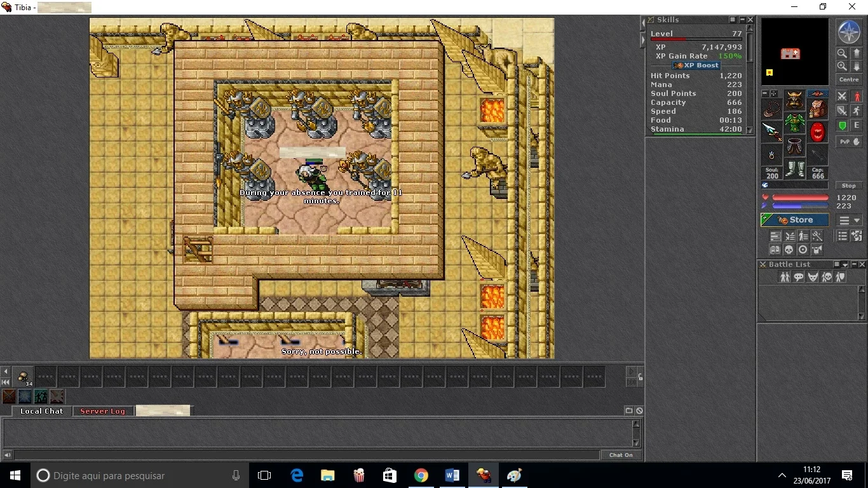Click the stamina progress bar
868x488 pixels.
click(698, 133)
